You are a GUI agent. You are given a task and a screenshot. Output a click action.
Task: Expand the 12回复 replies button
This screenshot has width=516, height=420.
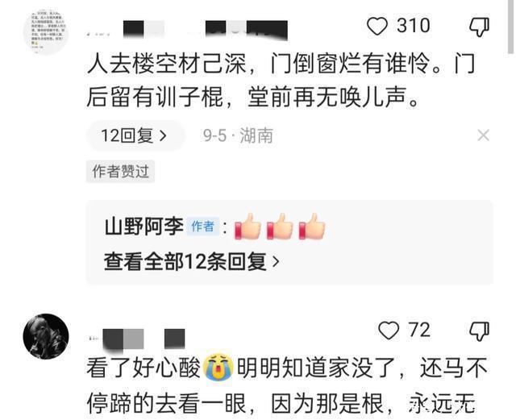135,135
